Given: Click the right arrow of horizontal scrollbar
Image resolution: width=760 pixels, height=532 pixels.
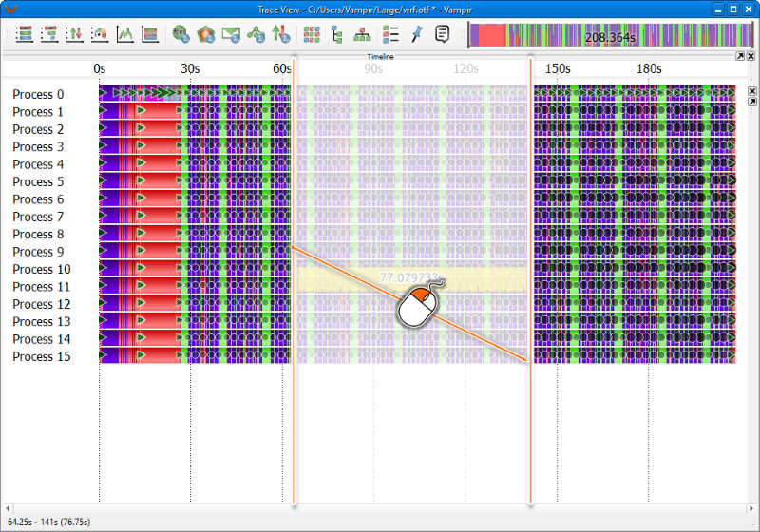Looking at the screenshot, I should pyautogui.click(x=751, y=509).
